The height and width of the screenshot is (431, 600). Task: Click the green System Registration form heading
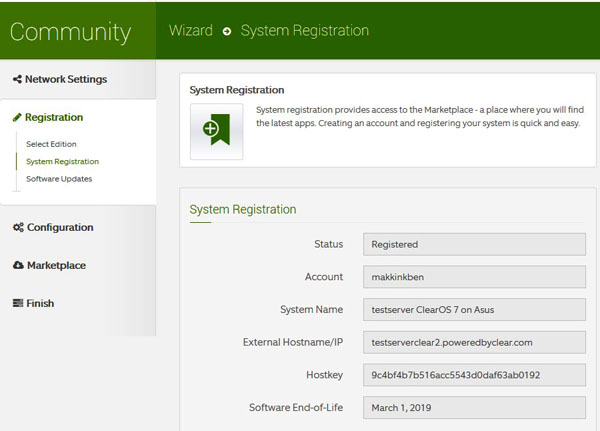[243, 209]
